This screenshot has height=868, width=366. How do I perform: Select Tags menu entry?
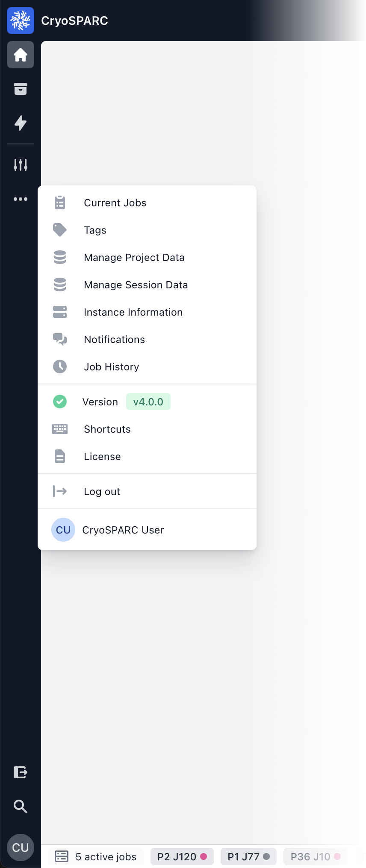coord(95,230)
